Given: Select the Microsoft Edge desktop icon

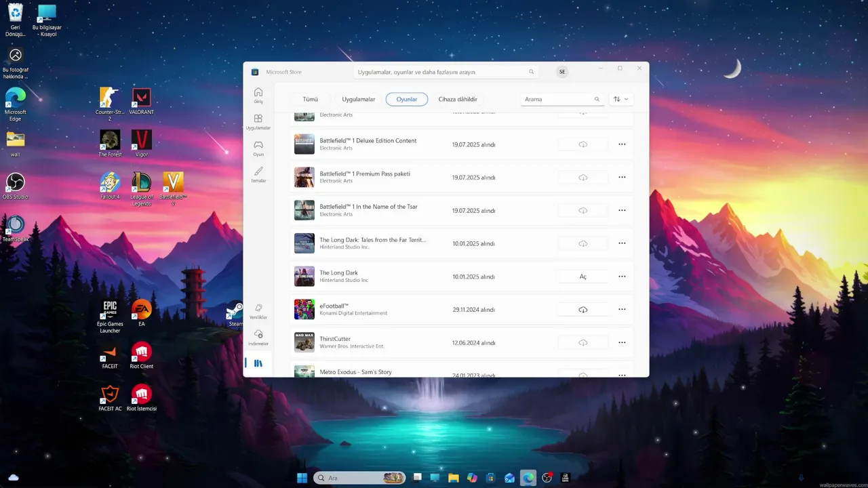Looking at the screenshot, I should tap(15, 104).
